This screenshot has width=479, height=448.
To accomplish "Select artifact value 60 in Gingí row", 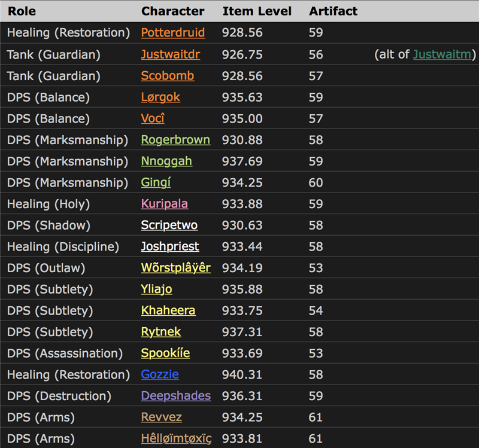I will pyautogui.click(x=316, y=183).
